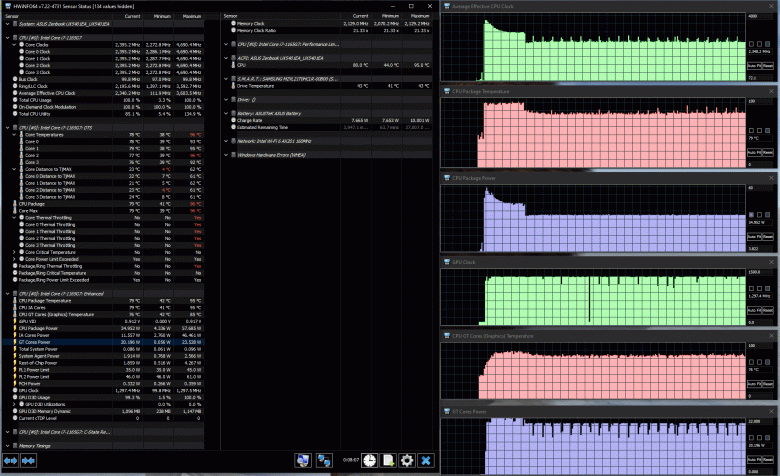
Task: Toggle first checkbox in CPU GT Cores Temperature graph
Action: click(x=751, y=362)
